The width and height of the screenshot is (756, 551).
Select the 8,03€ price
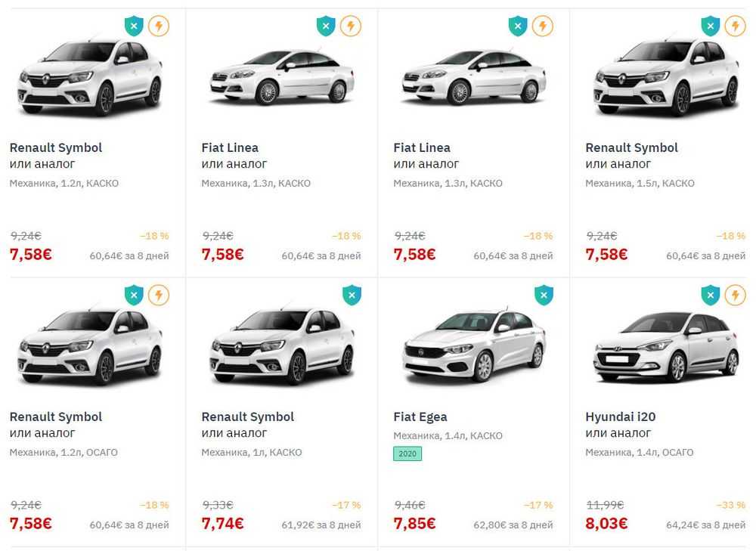click(x=607, y=523)
